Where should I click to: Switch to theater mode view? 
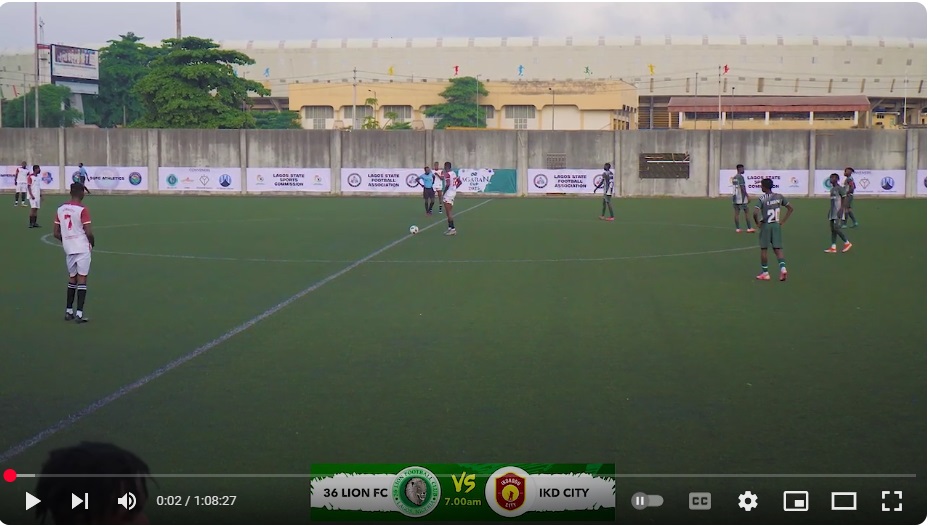(844, 501)
